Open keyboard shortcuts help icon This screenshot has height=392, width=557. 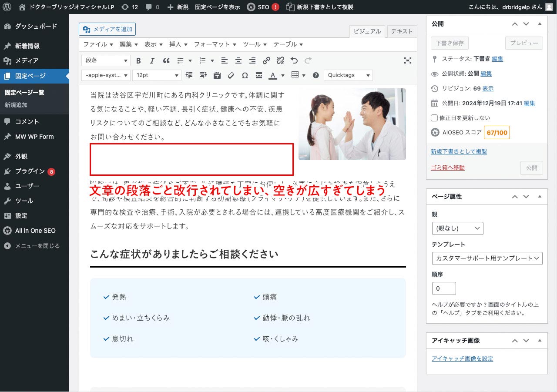coord(316,75)
